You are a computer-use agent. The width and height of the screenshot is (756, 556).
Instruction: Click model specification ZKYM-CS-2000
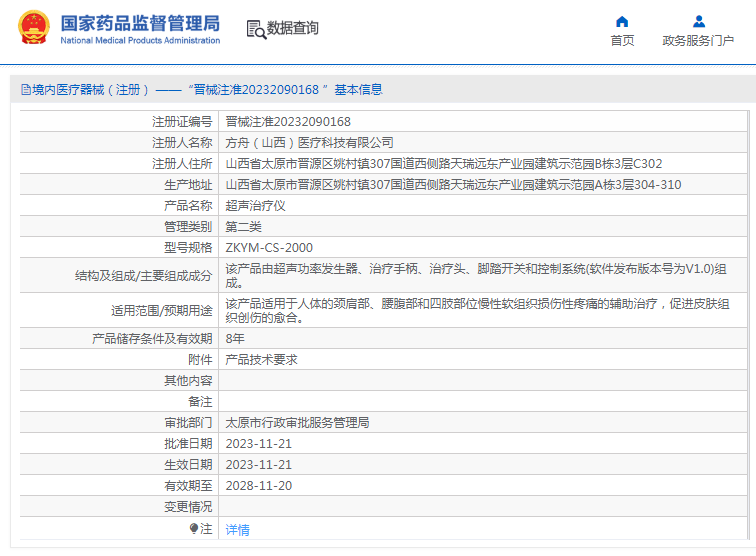tap(269, 247)
